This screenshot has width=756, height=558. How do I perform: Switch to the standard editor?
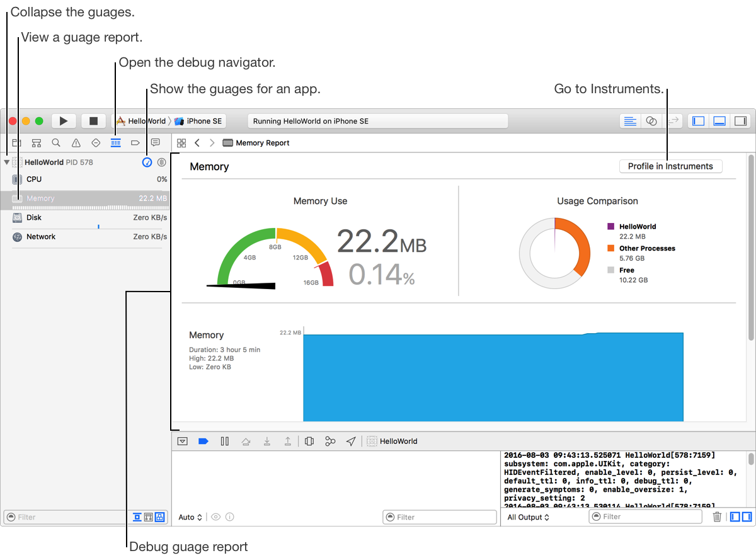click(x=630, y=121)
